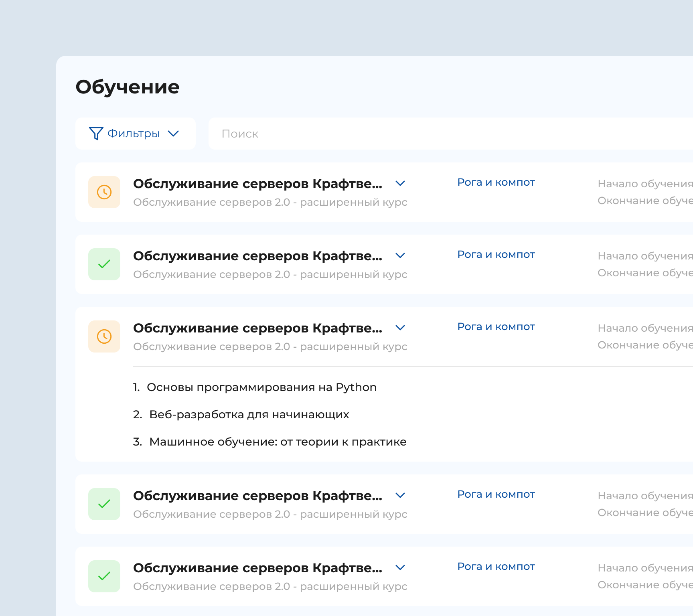Expand the fourth course card with its chevron
This screenshot has width=693, height=616.
(x=400, y=495)
